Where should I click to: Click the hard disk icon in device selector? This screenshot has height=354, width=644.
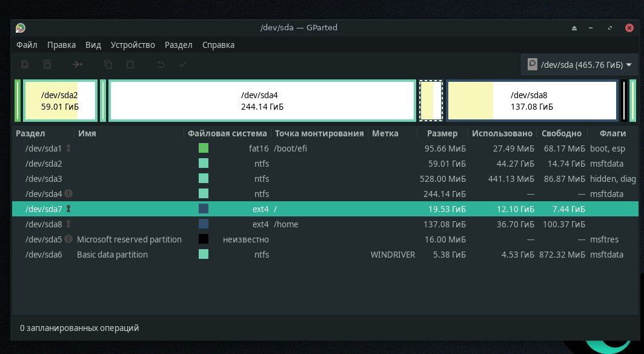click(x=533, y=64)
